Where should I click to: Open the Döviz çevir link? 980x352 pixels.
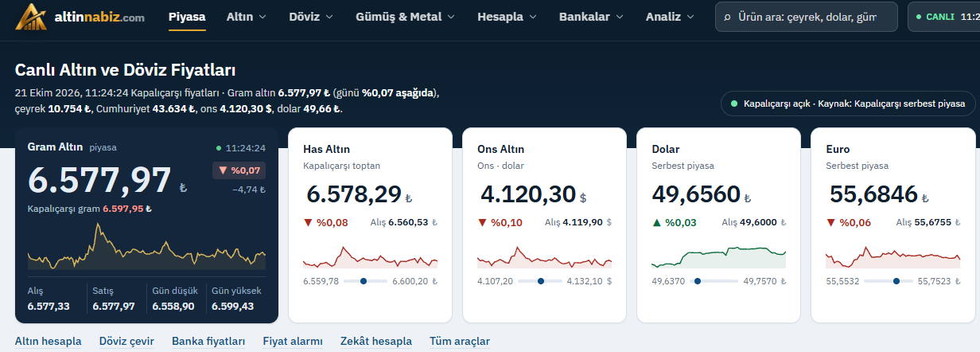pyautogui.click(x=126, y=341)
